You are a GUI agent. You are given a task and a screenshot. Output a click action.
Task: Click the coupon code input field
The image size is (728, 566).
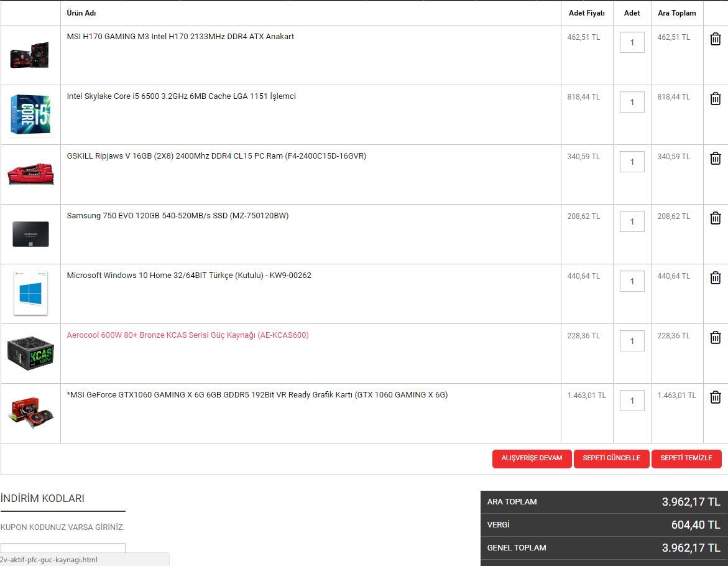63,548
